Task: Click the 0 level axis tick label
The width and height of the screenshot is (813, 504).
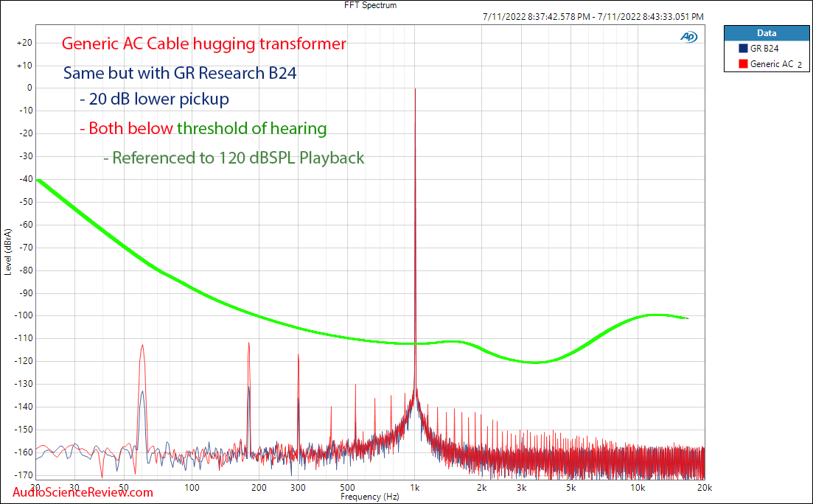Action: (x=30, y=88)
